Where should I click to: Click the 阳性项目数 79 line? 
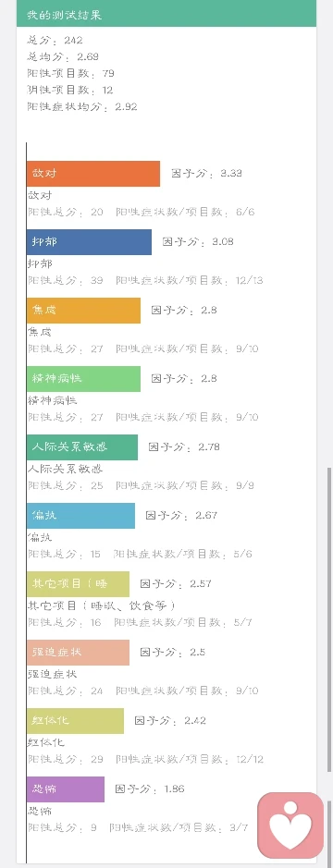coord(71,73)
